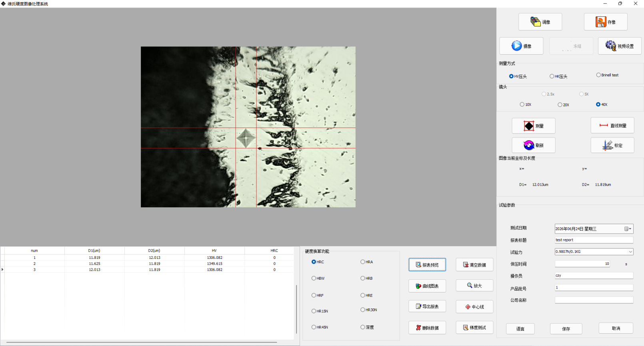644x346 pixels.
Task: Toggle the 中心线 center line
Action: point(474,307)
